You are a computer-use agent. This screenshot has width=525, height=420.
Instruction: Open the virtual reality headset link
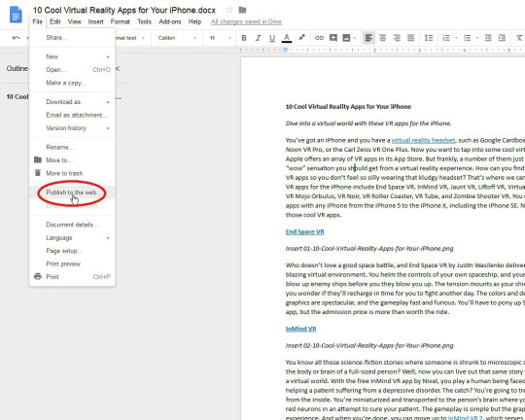click(x=423, y=140)
